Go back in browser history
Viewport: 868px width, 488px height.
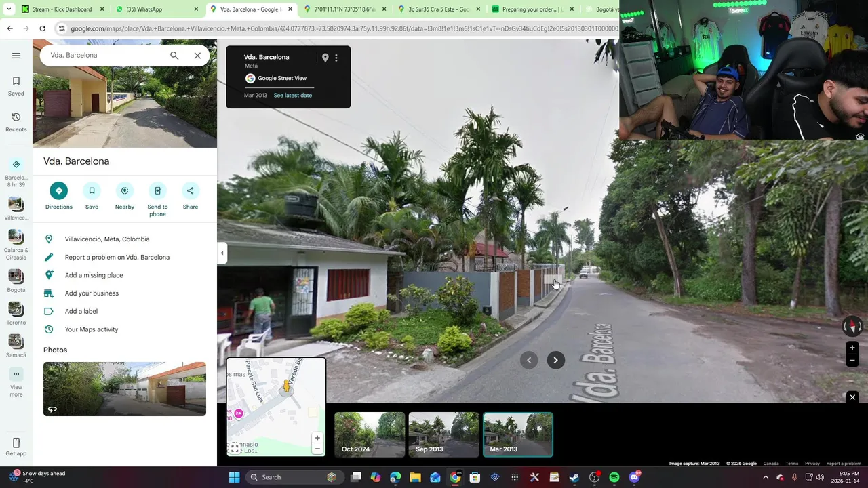pos(9,28)
